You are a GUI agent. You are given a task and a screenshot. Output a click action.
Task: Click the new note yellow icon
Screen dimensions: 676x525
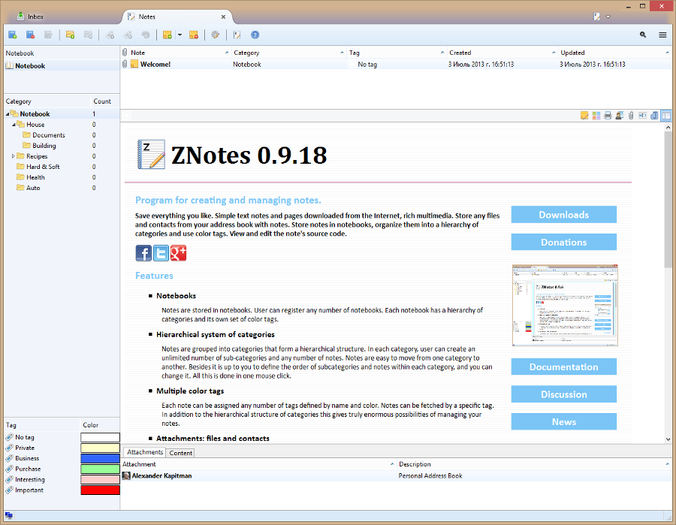pyautogui.click(x=167, y=35)
